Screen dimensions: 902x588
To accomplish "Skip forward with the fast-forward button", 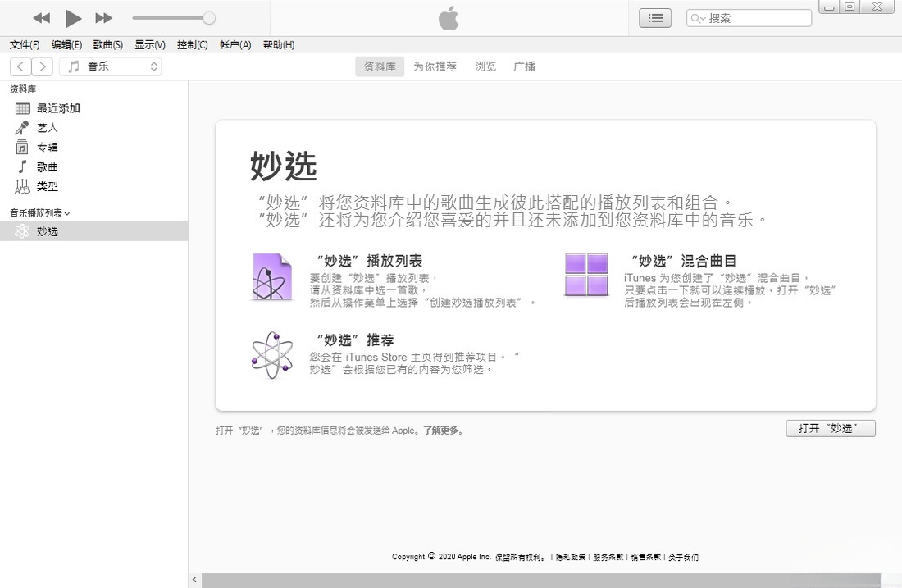I will click(103, 18).
